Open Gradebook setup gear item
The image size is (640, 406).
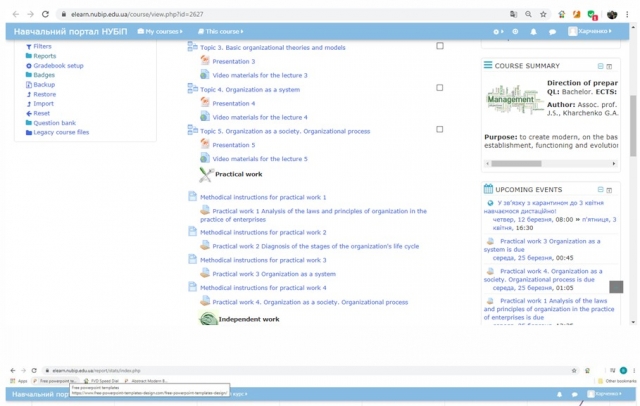coord(29,66)
